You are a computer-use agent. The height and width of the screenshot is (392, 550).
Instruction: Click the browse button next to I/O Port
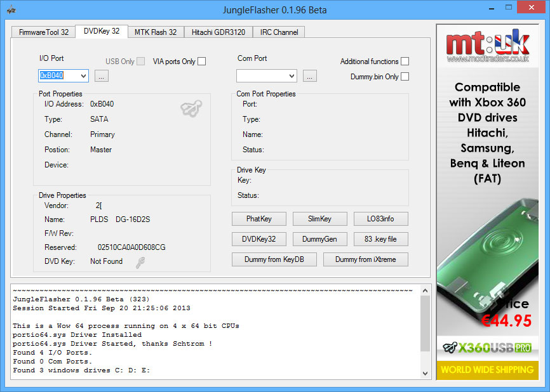(x=102, y=75)
